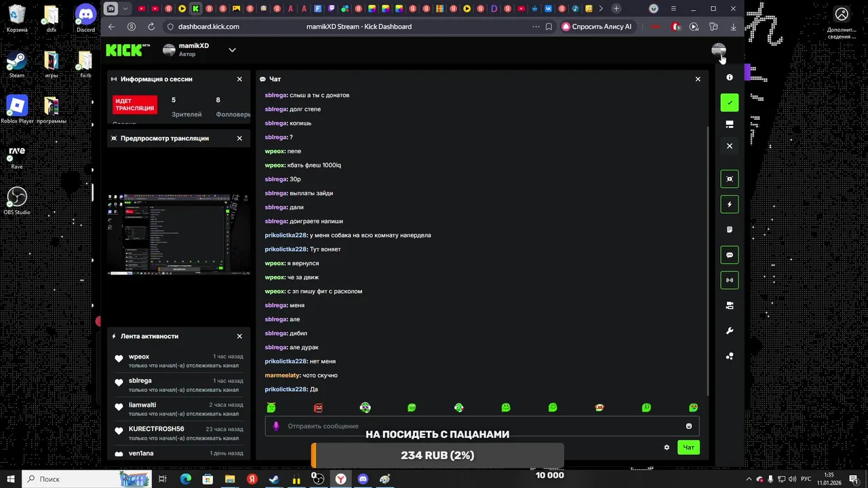Show hidden tray icons chevron

tap(749, 479)
